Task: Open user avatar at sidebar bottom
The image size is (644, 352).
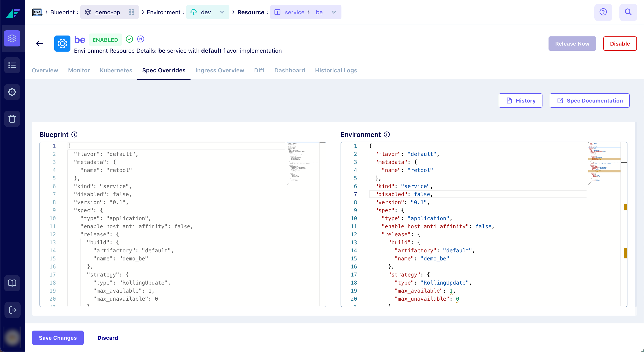Action: click(12, 337)
